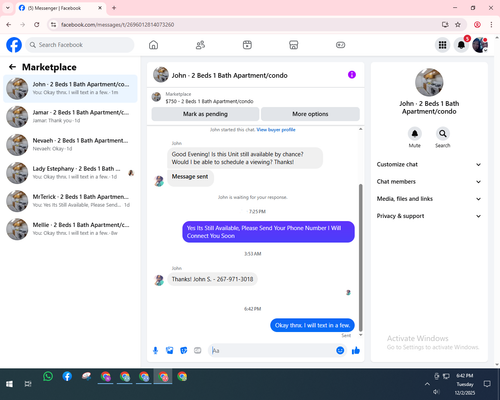Open the account profile picture menu
Screen dimensions: 500x400
[480, 45]
